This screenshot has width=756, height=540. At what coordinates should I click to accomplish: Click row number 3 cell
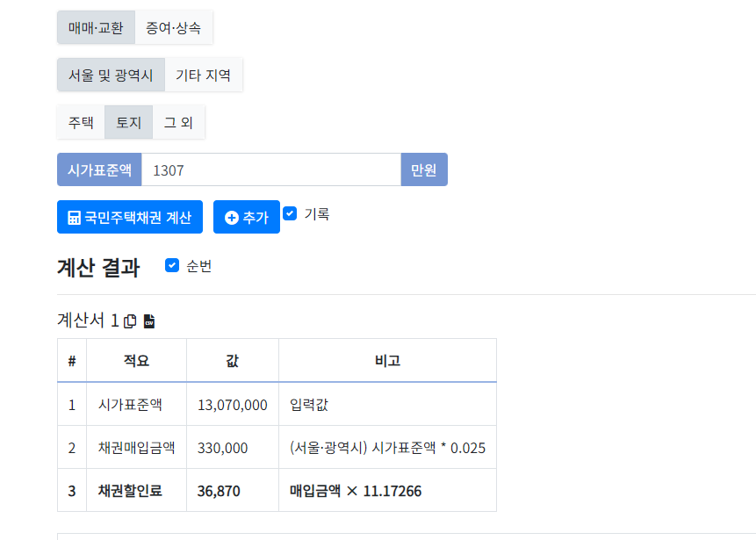(x=72, y=490)
